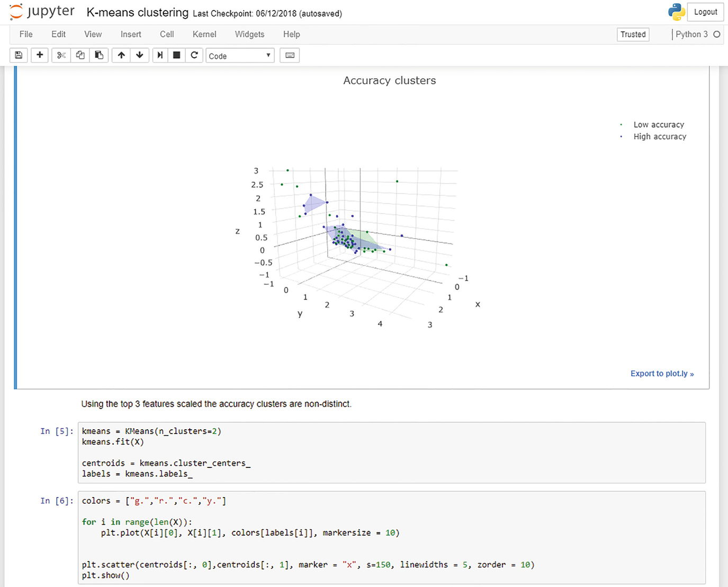This screenshot has height=587, width=728.
Task: Click the kernel idle indicator circle
Action: (717, 34)
